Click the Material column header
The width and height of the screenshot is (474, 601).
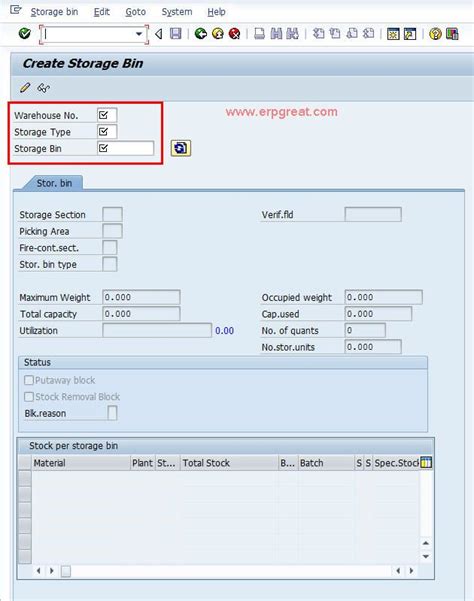point(81,463)
